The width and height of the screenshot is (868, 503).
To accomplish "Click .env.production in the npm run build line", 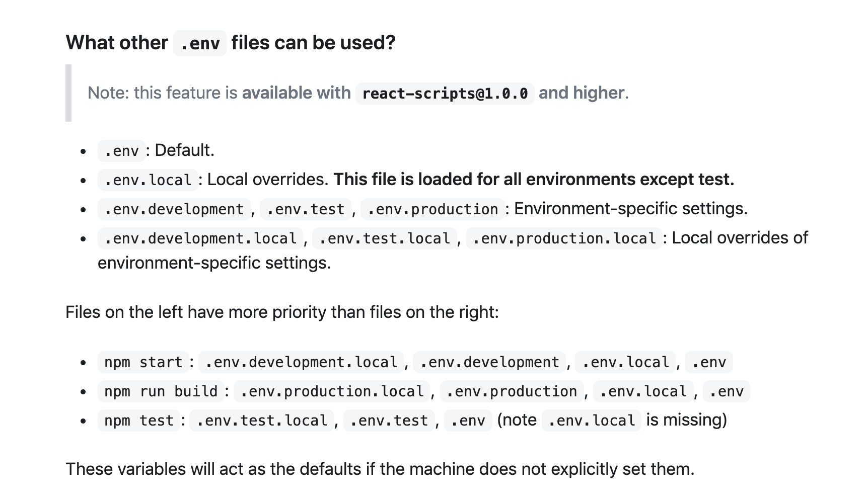I will coord(512,391).
